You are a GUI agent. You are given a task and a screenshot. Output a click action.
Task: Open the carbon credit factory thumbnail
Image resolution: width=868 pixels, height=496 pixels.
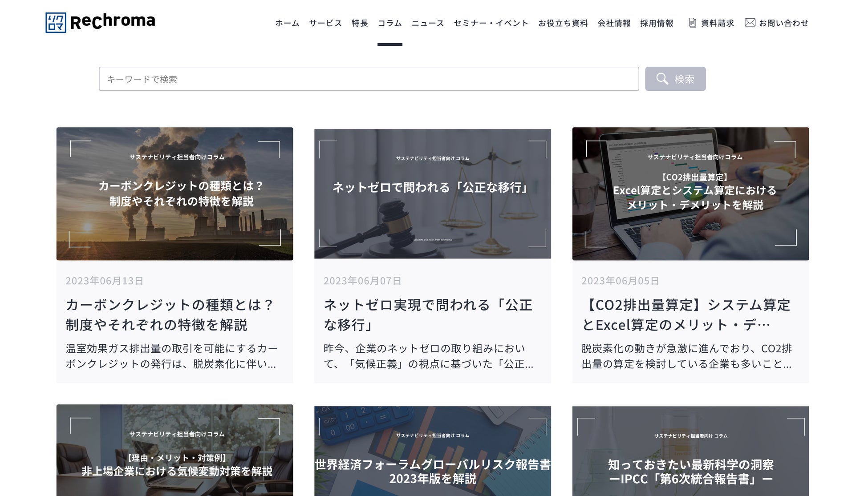pyautogui.click(x=174, y=194)
